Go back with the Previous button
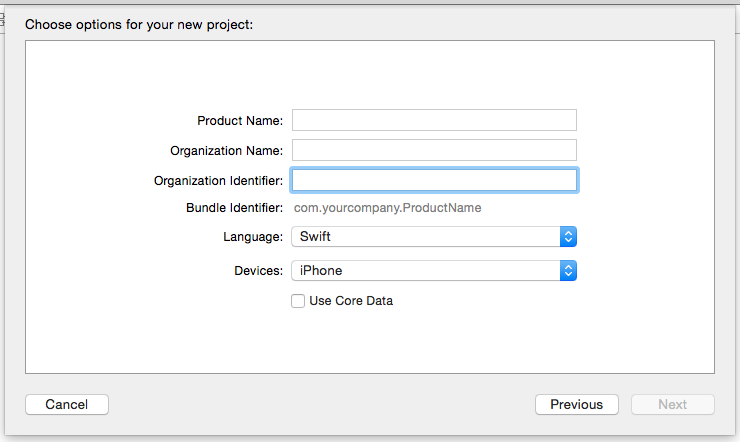This screenshot has width=740, height=442. [x=576, y=405]
